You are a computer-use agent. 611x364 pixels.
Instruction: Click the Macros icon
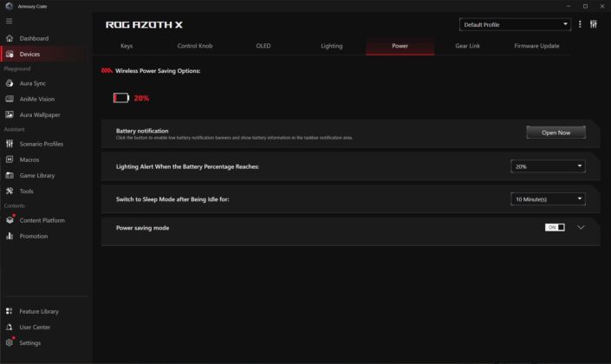point(10,159)
